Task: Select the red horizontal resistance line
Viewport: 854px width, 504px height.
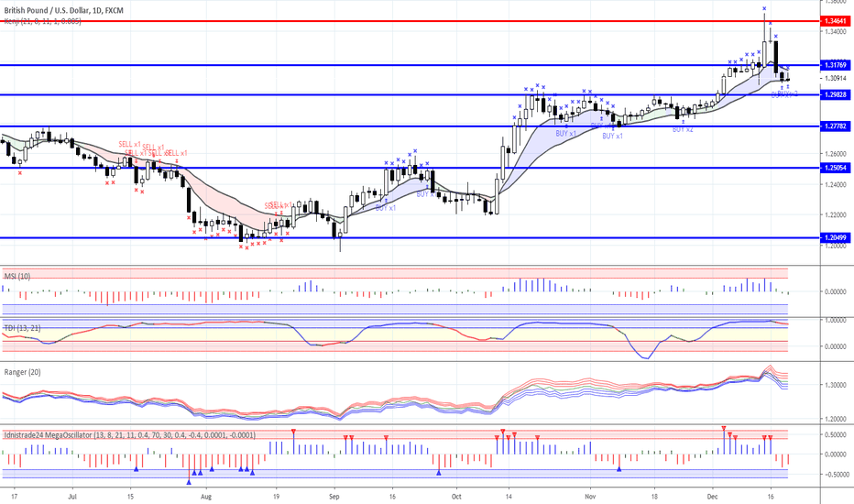Action: pyautogui.click(x=367, y=20)
